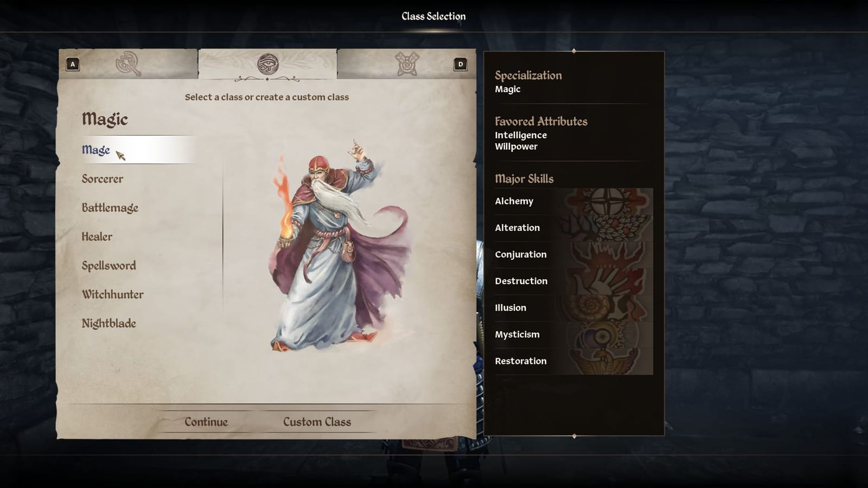The width and height of the screenshot is (868, 488).
Task: Choose the Nightblade class
Action: point(109,324)
